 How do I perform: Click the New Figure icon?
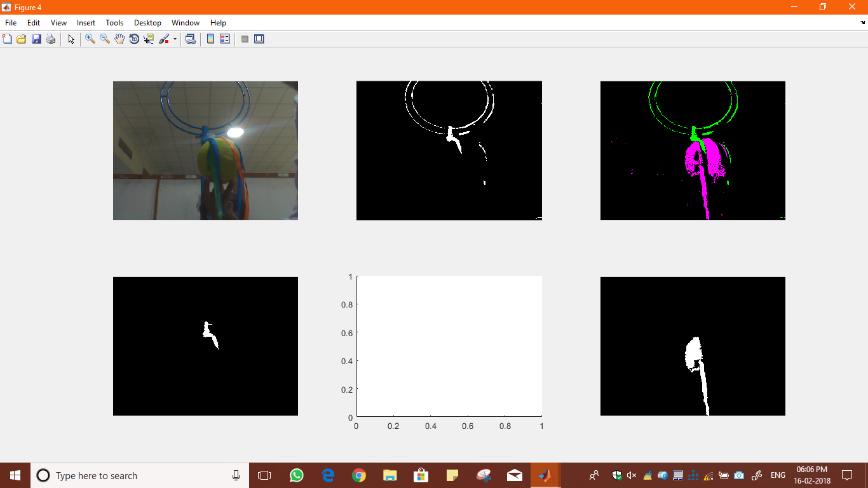click(x=7, y=39)
